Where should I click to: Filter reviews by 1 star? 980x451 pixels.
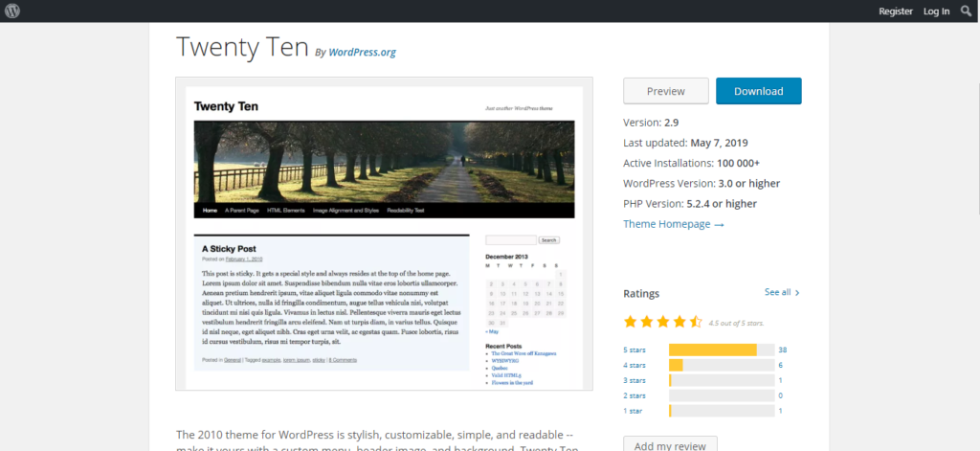pyautogui.click(x=634, y=411)
